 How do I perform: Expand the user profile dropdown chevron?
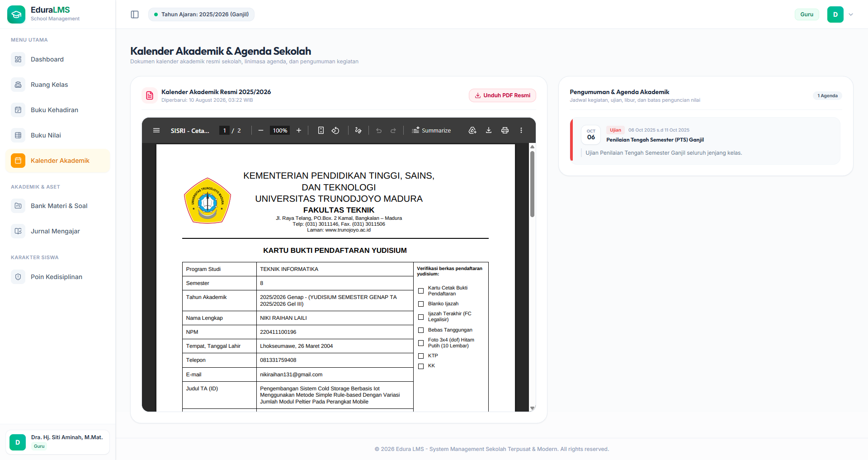pos(851,14)
